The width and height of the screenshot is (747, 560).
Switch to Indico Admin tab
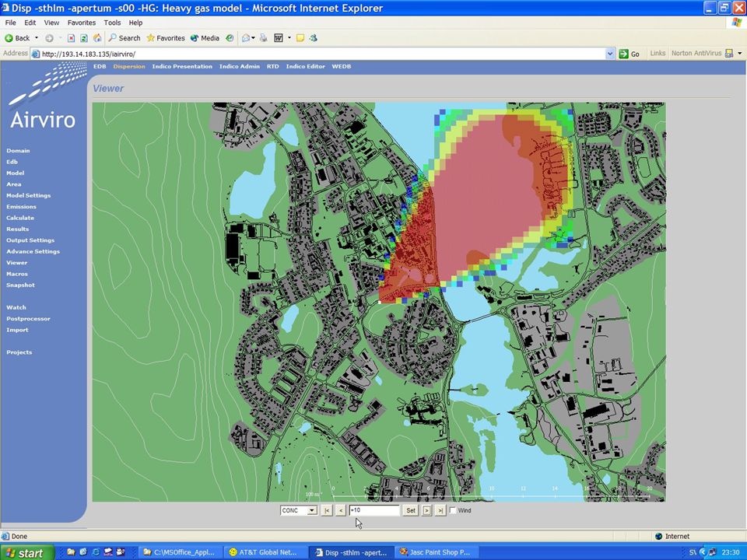(x=240, y=66)
